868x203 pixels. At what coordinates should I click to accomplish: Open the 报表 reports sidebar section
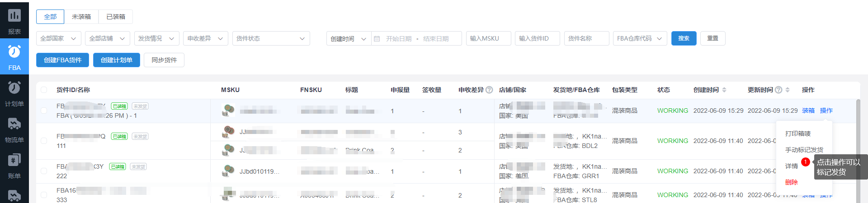tap(14, 20)
